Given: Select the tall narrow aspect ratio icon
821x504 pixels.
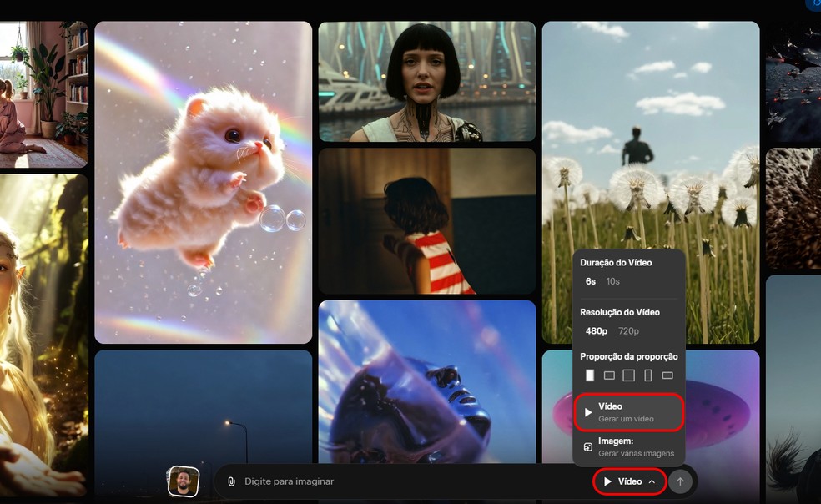Looking at the screenshot, I should pos(648,375).
